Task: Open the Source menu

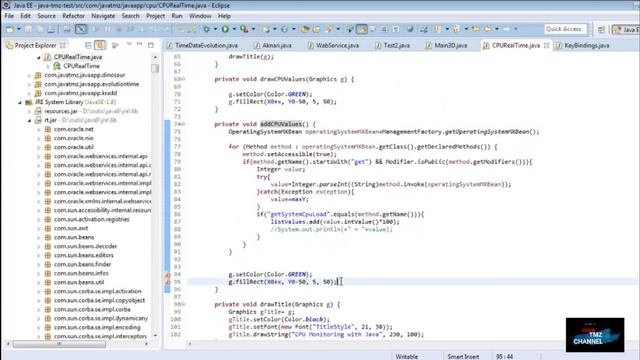Action: tap(47, 16)
